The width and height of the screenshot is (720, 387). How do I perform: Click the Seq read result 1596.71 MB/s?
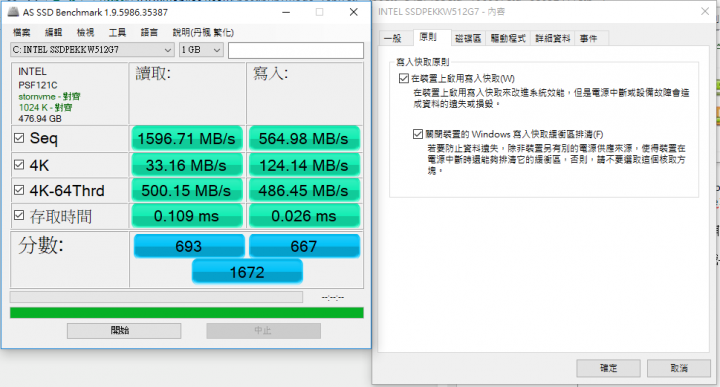tap(187, 139)
